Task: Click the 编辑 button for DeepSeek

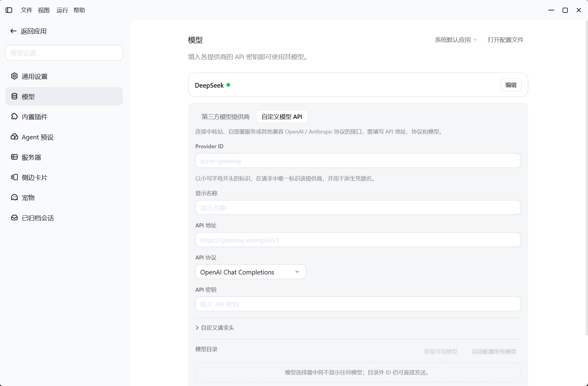Action: click(511, 85)
